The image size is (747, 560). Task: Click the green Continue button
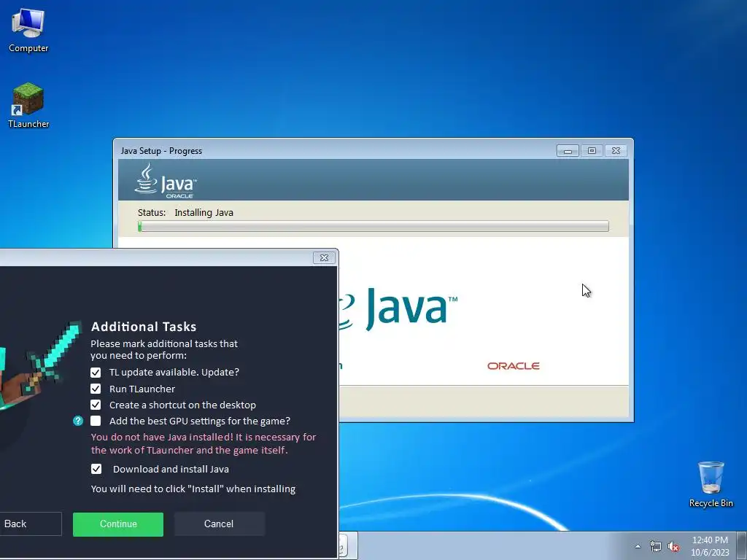tap(118, 524)
